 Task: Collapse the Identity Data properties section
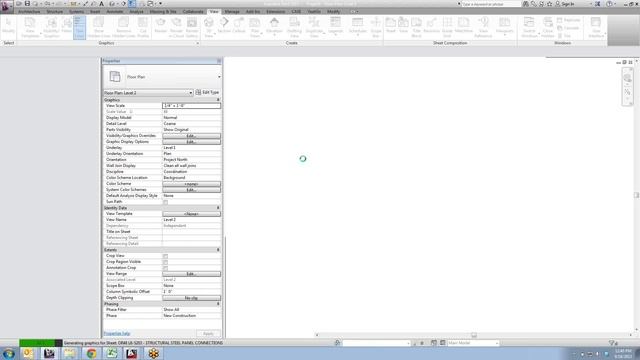pyautogui.click(x=218, y=208)
